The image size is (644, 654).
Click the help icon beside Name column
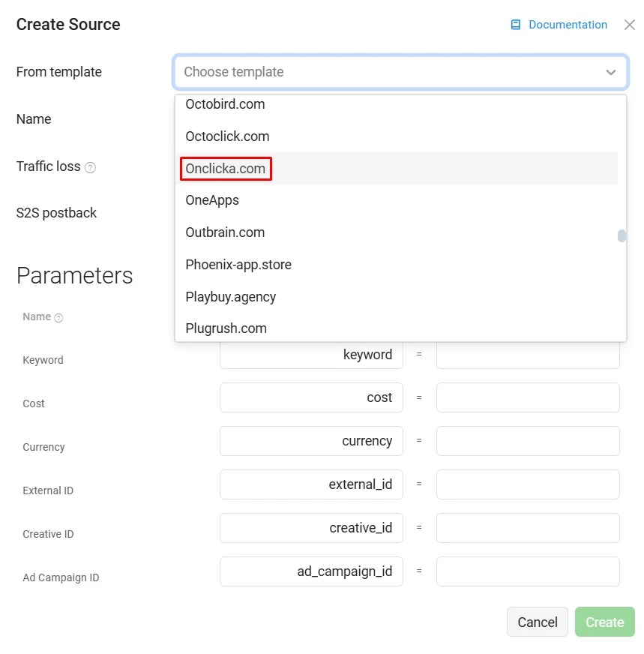point(58,317)
